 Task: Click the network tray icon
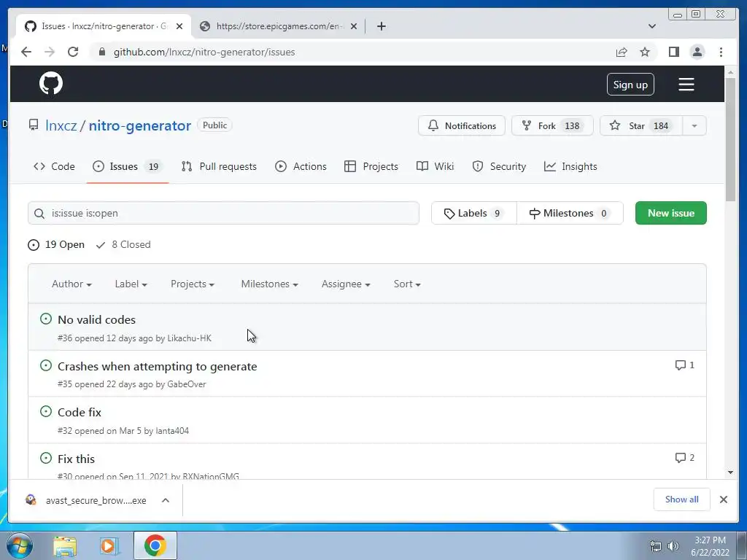click(656, 546)
